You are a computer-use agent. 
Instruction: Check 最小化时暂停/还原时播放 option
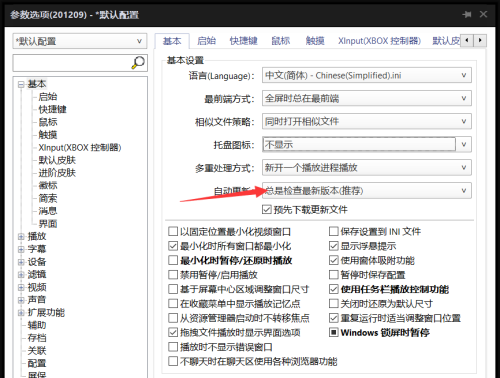(x=173, y=260)
